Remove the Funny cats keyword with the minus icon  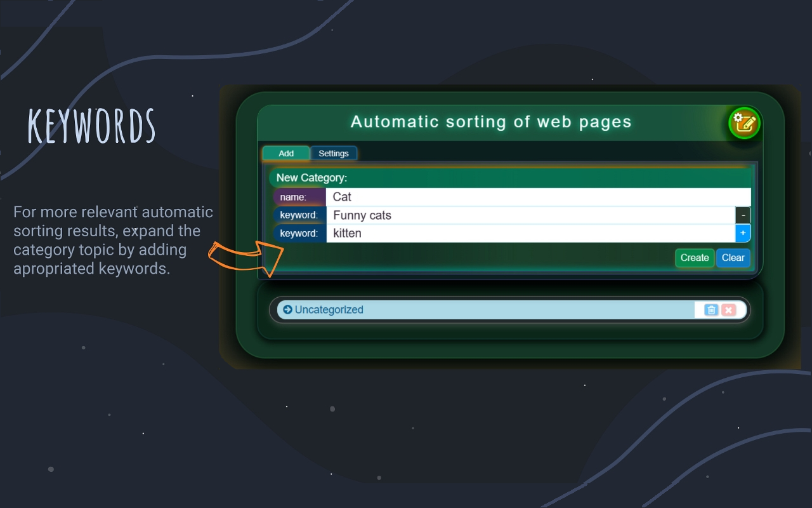point(742,215)
